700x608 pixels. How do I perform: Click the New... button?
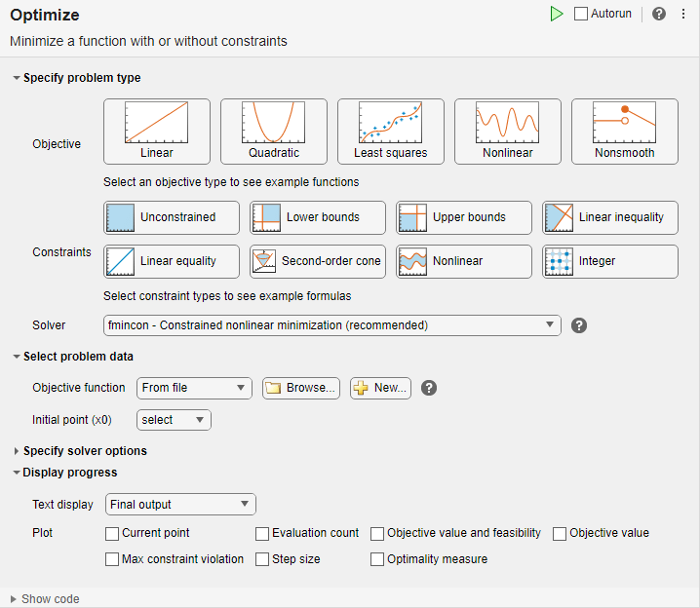coord(380,388)
